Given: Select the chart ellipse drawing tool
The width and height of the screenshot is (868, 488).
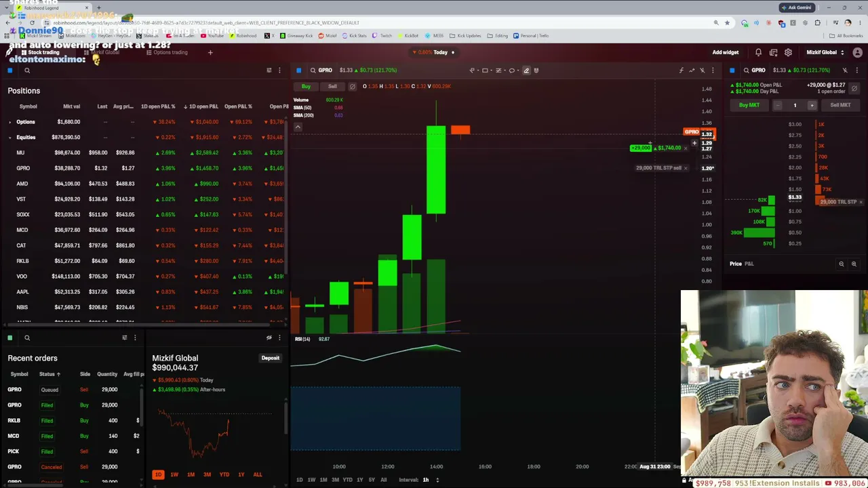Looking at the screenshot, I should 512,70.
